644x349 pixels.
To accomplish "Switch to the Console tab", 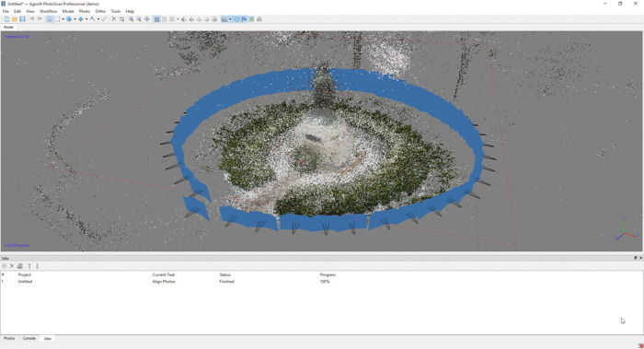I will (x=29, y=338).
